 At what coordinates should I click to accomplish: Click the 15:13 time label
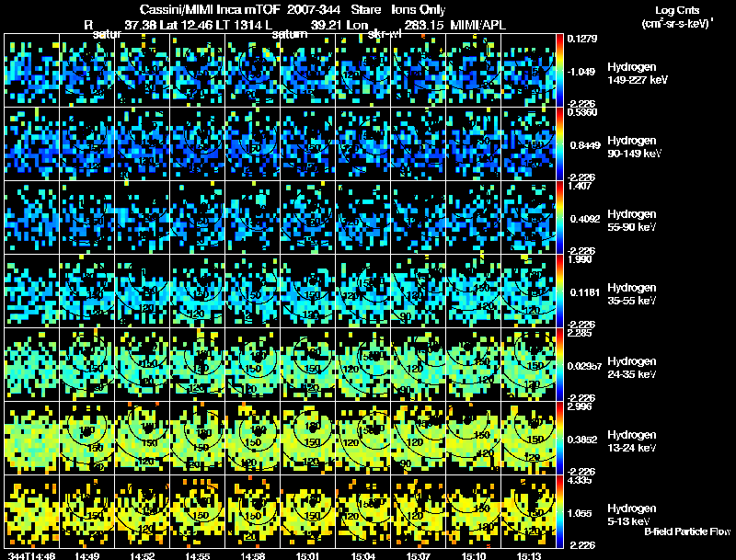[x=528, y=555]
